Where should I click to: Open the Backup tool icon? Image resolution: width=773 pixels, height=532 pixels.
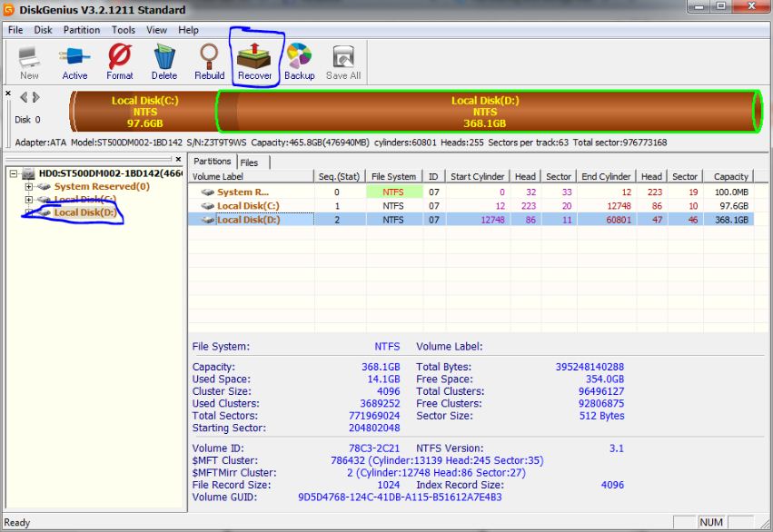(x=299, y=62)
